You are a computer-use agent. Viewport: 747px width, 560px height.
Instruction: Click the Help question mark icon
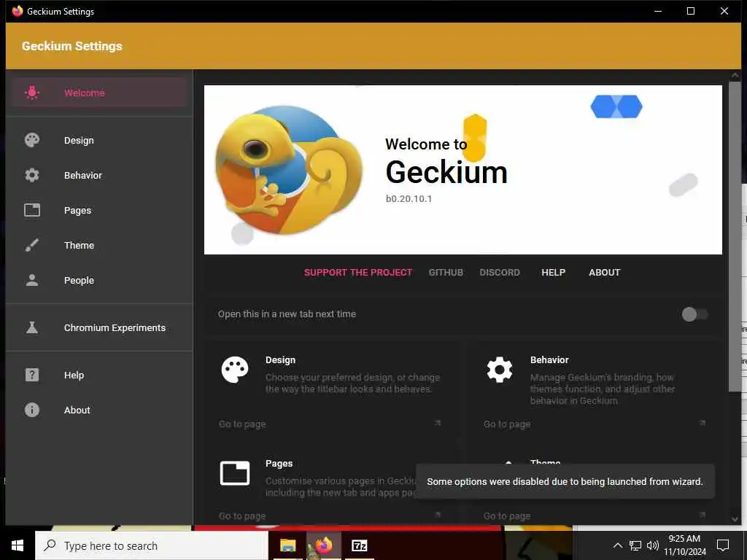pyautogui.click(x=32, y=375)
